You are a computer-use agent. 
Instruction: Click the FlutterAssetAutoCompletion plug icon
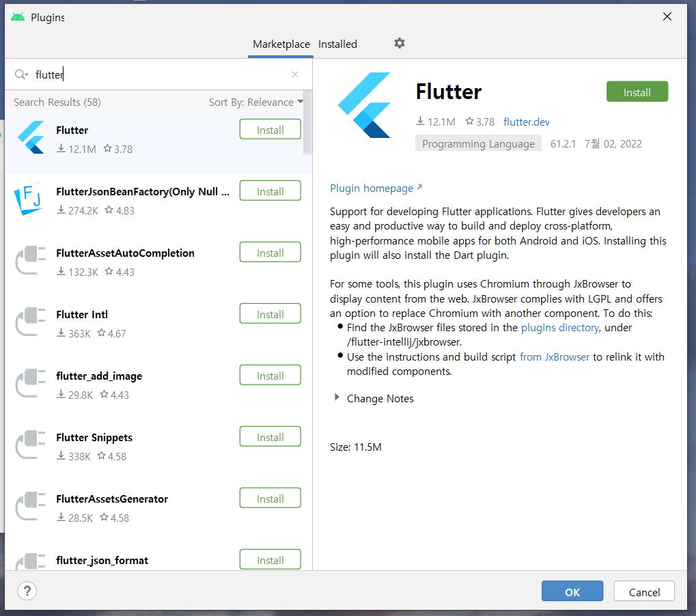(x=30, y=260)
